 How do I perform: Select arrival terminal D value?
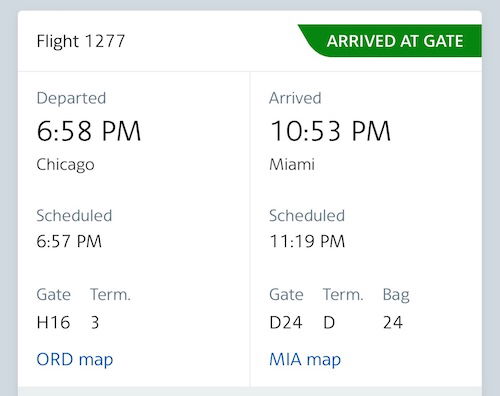pos(329,322)
